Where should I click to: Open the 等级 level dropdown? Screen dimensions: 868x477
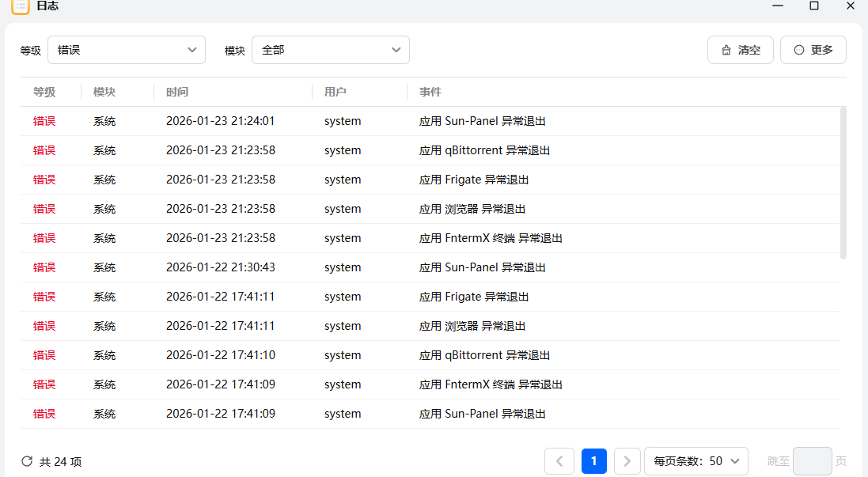pyautogui.click(x=127, y=50)
